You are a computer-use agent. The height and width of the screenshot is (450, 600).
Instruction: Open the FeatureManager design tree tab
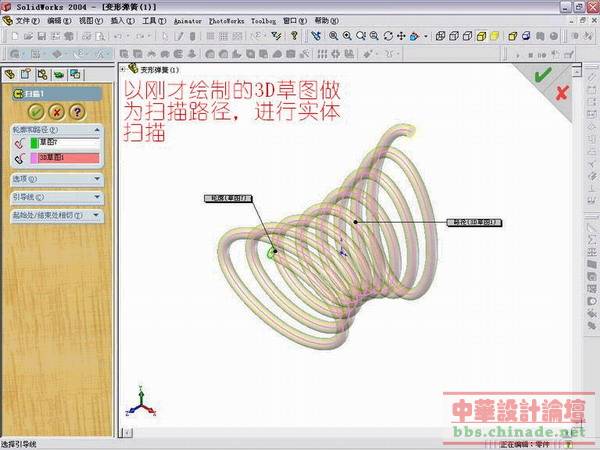point(10,74)
